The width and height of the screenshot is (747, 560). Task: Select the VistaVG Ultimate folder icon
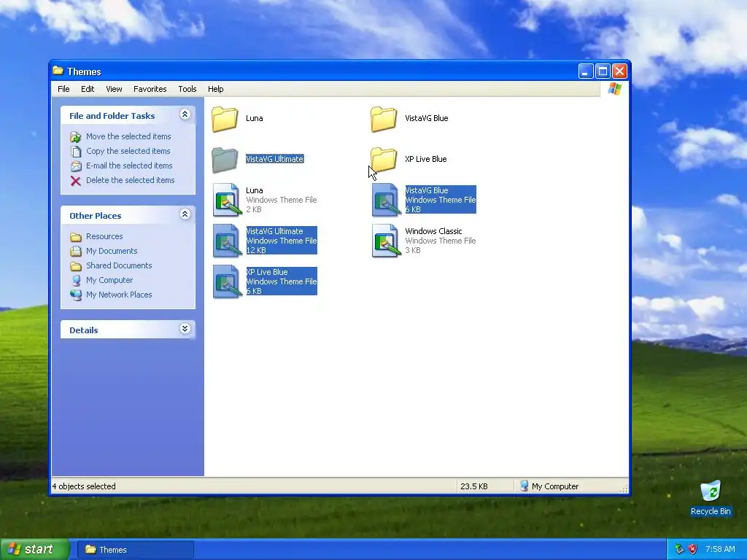(x=225, y=160)
